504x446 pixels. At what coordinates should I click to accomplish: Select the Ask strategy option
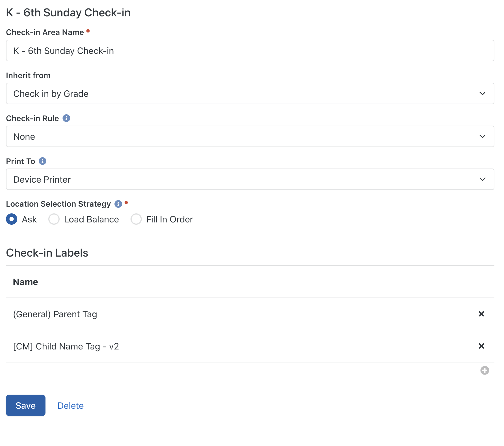pyautogui.click(x=12, y=219)
